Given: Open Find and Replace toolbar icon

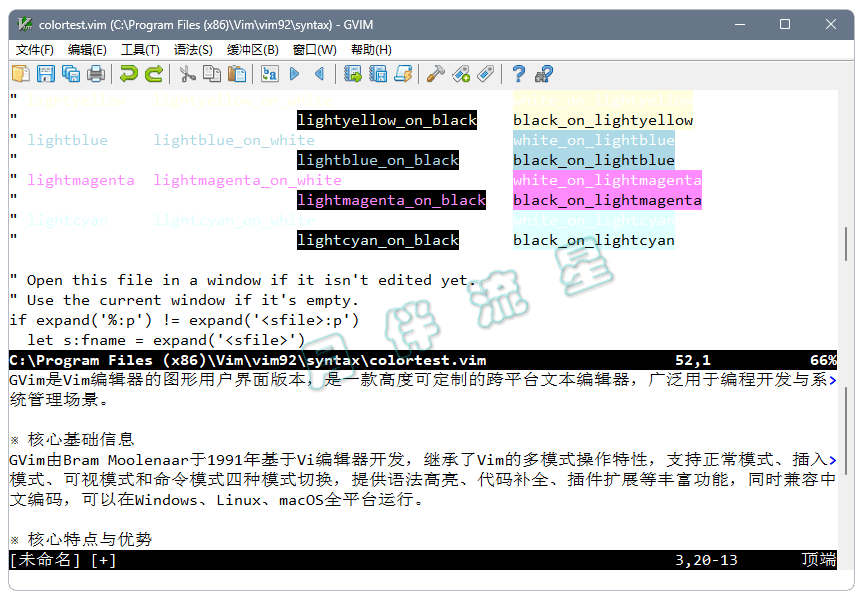Looking at the screenshot, I should coord(270,73).
